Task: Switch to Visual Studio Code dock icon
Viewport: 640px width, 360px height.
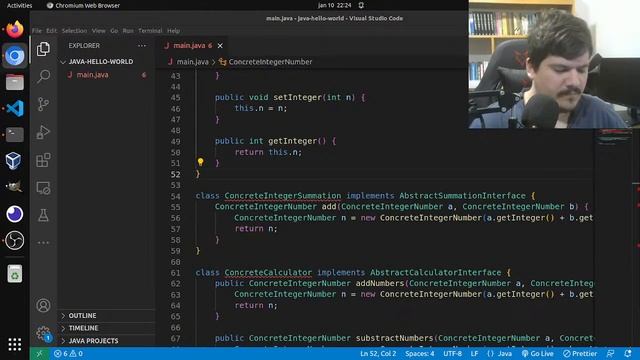Action: (15, 109)
